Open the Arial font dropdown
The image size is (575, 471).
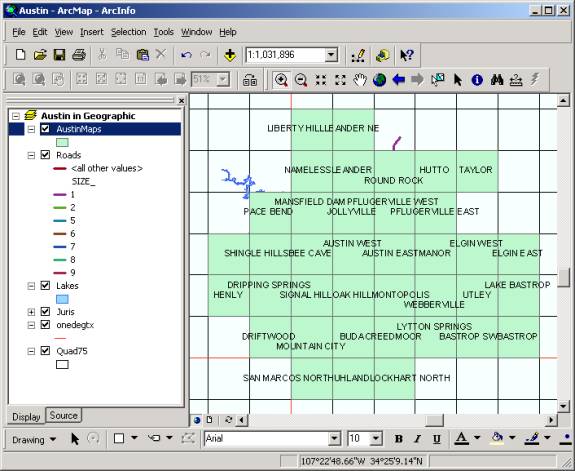pos(334,438)
